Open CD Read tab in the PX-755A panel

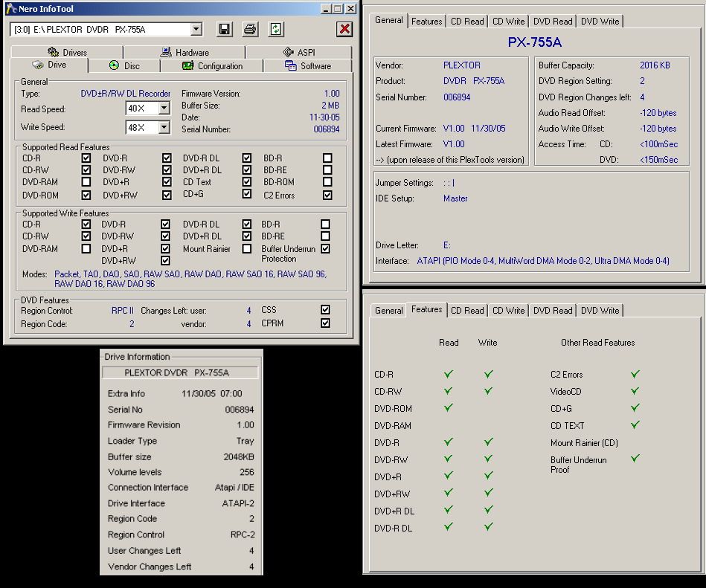[467, 21]
